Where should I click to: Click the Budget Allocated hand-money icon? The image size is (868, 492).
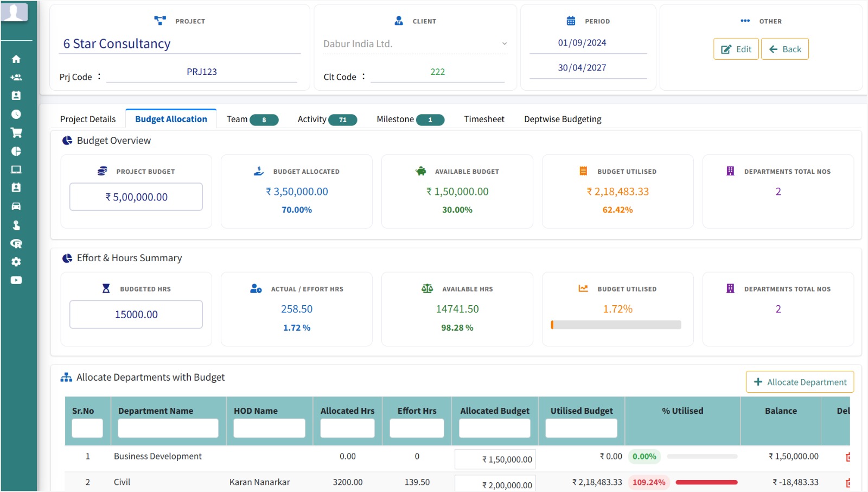click(x=259, y=171)
